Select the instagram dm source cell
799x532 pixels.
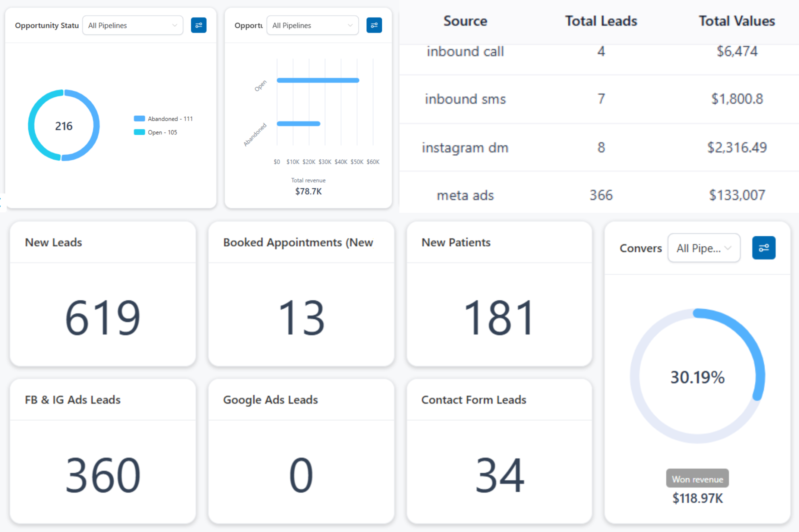(x=465, y=148)
